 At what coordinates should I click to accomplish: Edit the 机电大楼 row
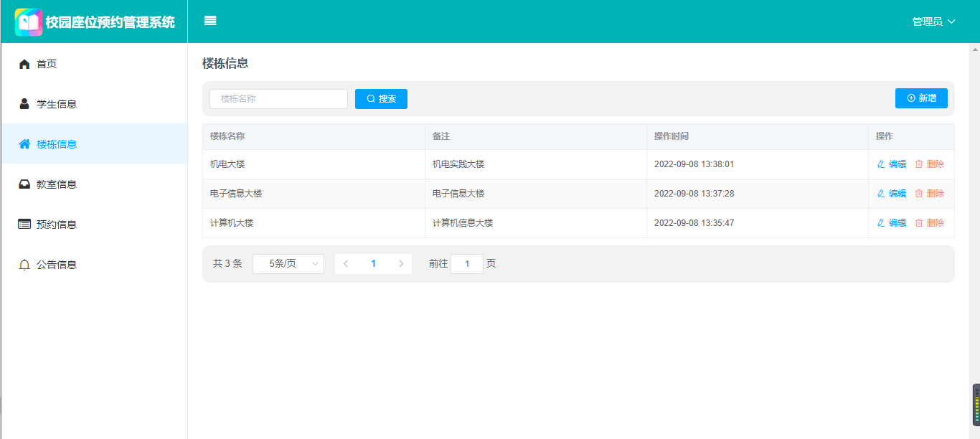coord(892,164)
